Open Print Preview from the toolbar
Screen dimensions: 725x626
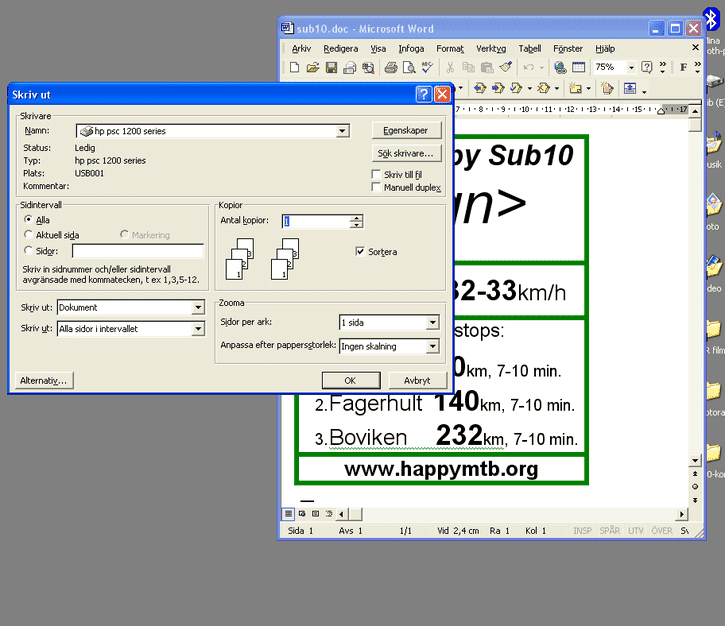tap(409, 67)
